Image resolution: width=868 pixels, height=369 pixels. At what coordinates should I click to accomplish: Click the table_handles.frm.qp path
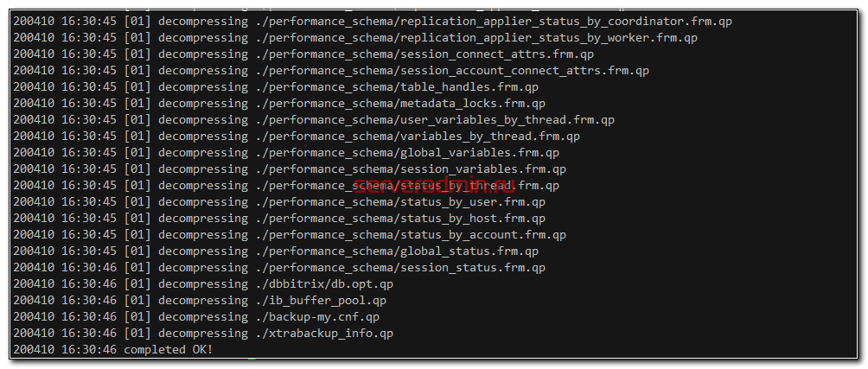coord(397,87)
